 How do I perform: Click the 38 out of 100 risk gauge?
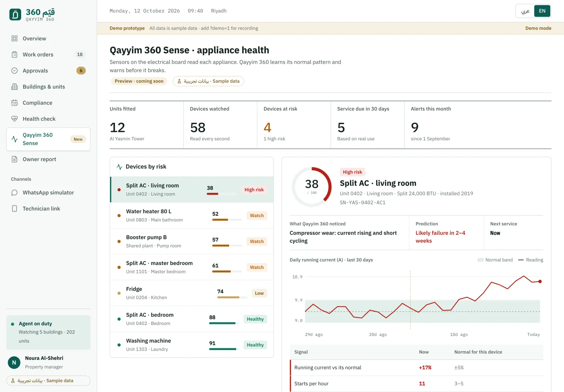(x=312, y=187)
